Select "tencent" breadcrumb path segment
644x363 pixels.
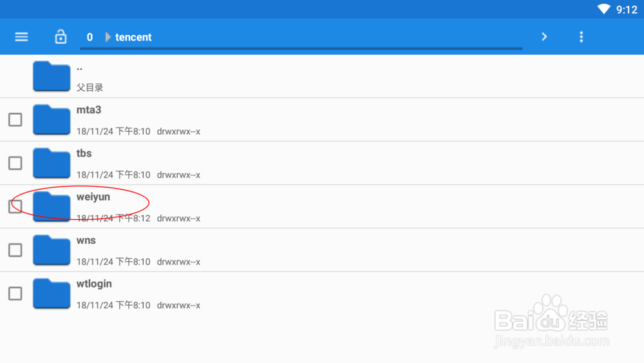point(133,37)
